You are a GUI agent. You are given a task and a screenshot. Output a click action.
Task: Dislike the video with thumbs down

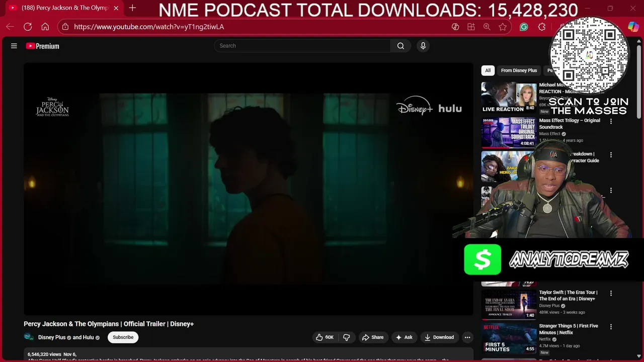tap(346, 337)
